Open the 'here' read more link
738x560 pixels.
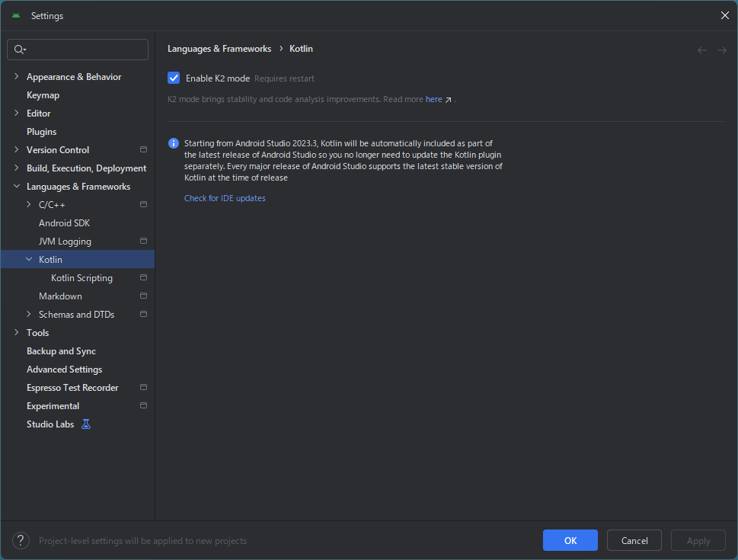(433, 99)
